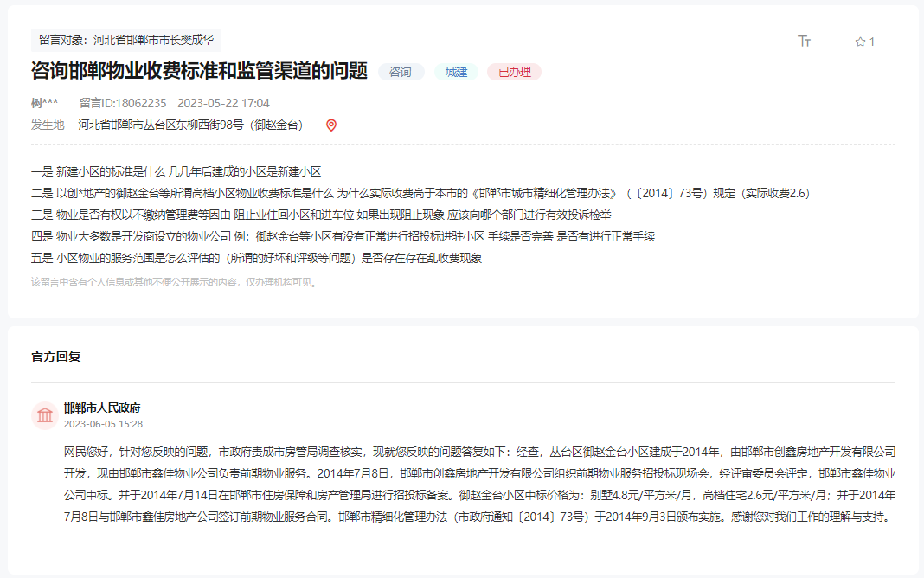
Task: Click the gray privacy notice text
Action: [x=176, y=282]
